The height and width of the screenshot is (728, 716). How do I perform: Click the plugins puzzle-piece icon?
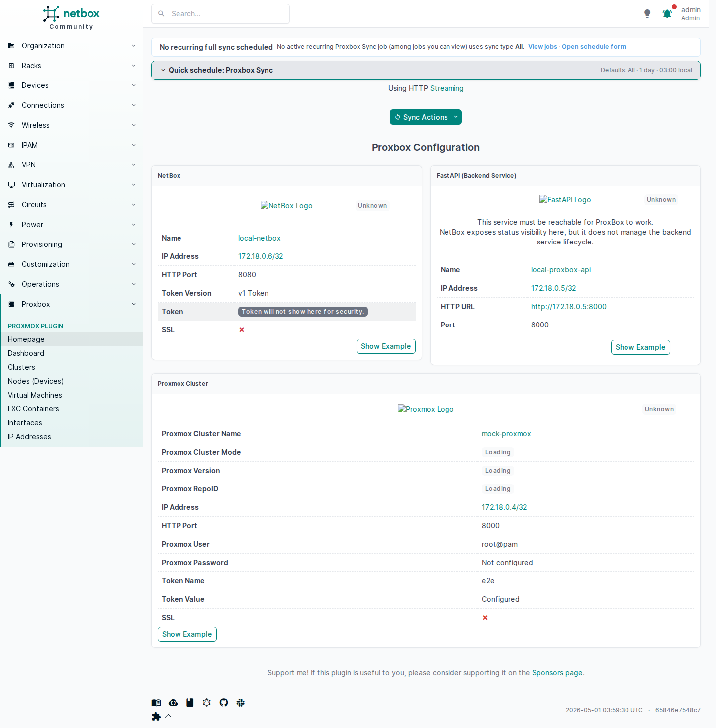pos(156,716)
